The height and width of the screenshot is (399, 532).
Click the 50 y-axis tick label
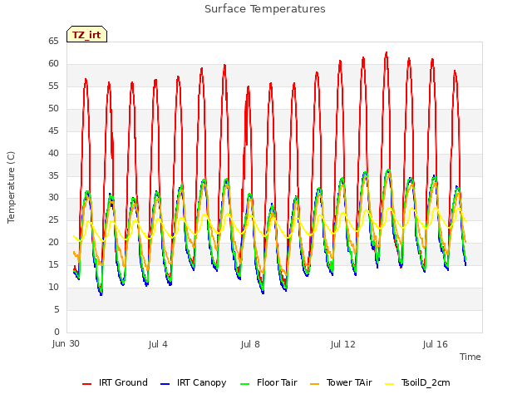pyautogui.click(x=53, y=109)
